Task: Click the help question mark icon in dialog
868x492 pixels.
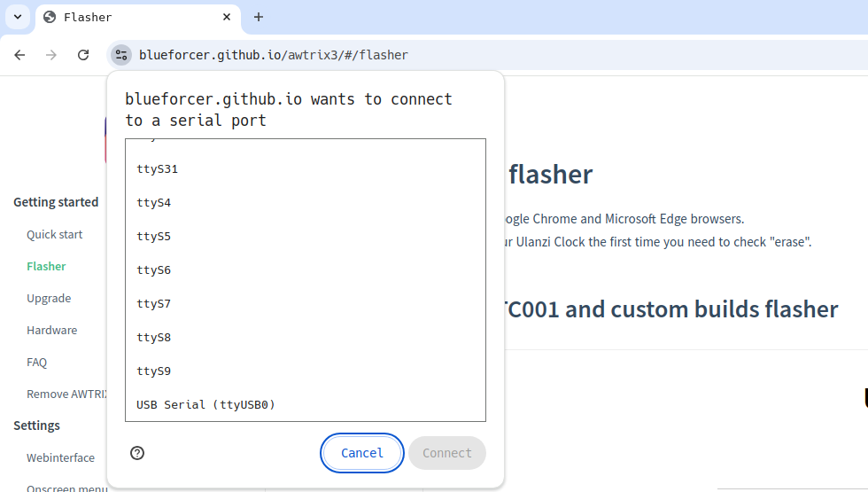Action: click(137, 453)
